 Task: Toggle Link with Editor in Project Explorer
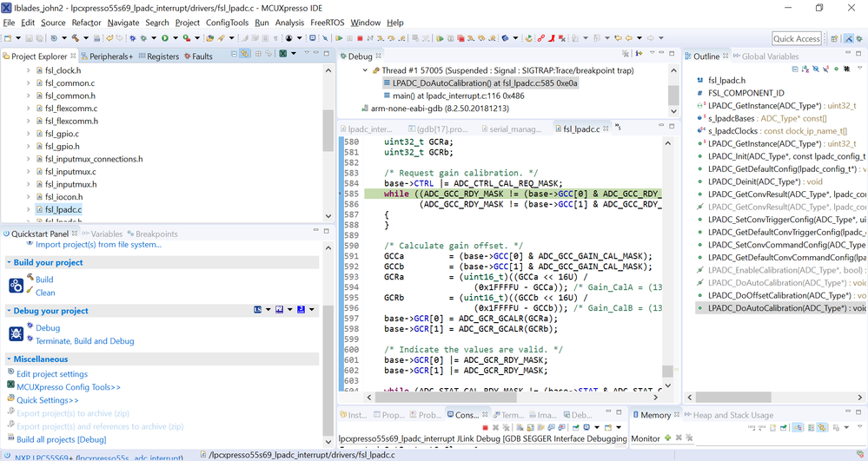[x=246, y=55]
